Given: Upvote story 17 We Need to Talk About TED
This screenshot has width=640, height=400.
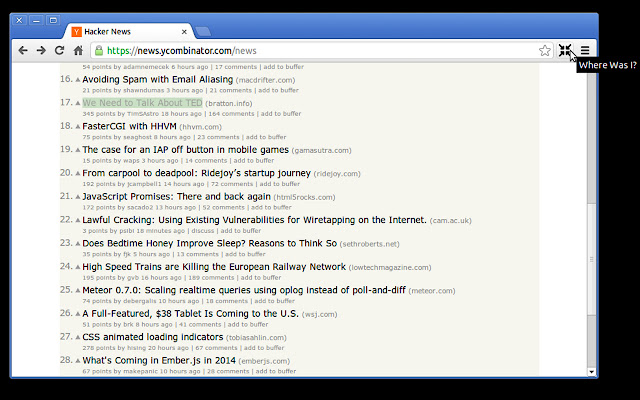Looking at the screenshot, I should [x=78, y=103].
